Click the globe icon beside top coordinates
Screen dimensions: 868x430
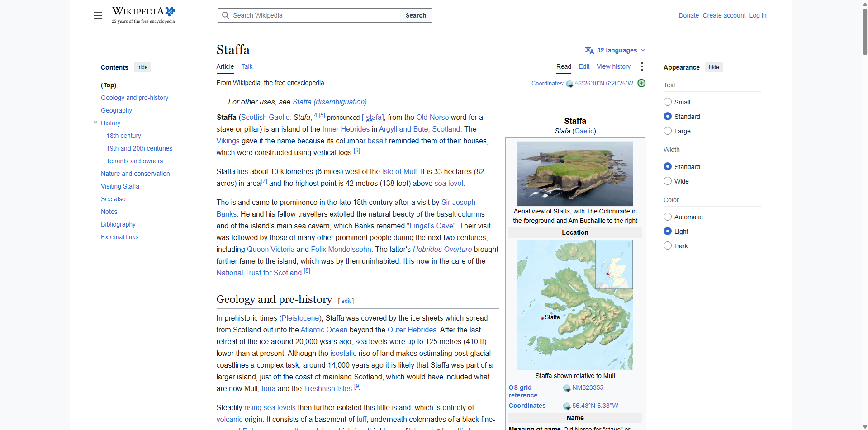click(x=569, y=84)
